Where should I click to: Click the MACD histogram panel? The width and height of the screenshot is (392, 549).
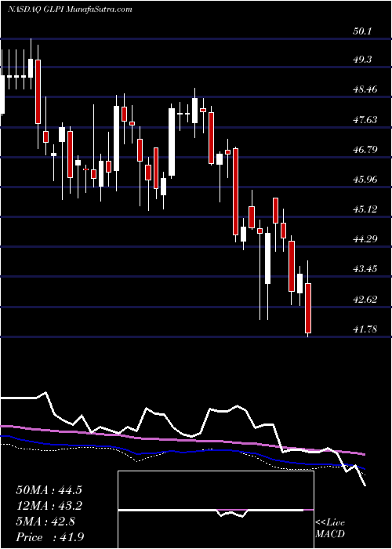point(216,510)
